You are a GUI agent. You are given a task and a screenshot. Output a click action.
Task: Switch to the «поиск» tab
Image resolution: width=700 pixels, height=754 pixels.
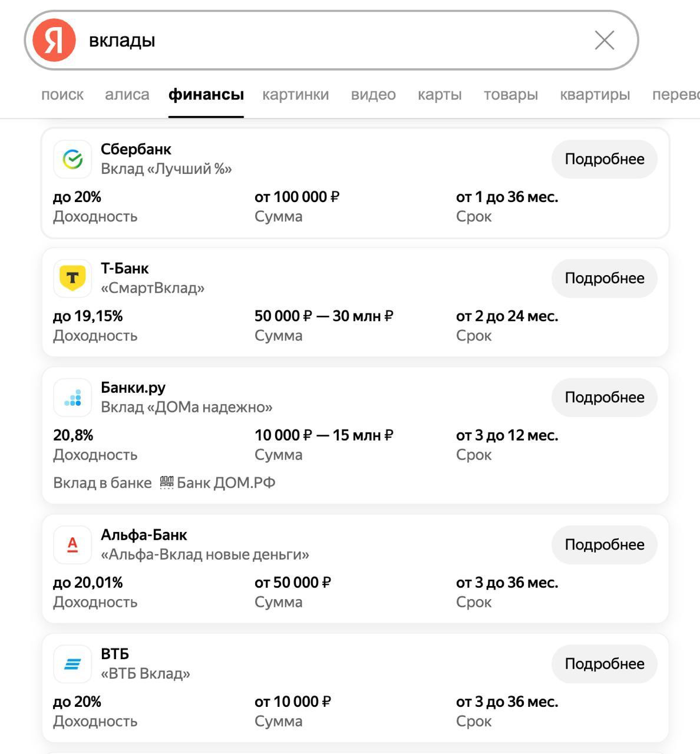click(62, 94)
